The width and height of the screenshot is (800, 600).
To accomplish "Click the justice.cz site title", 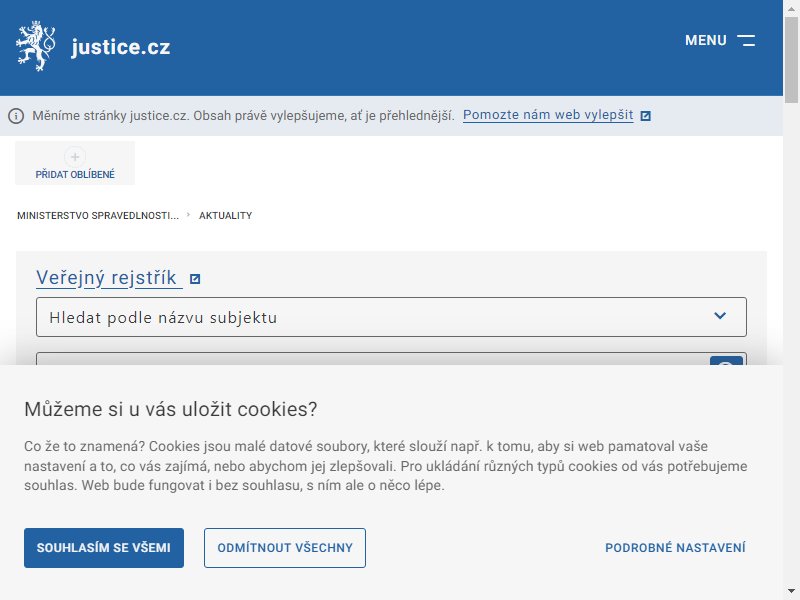I will 121,47.
